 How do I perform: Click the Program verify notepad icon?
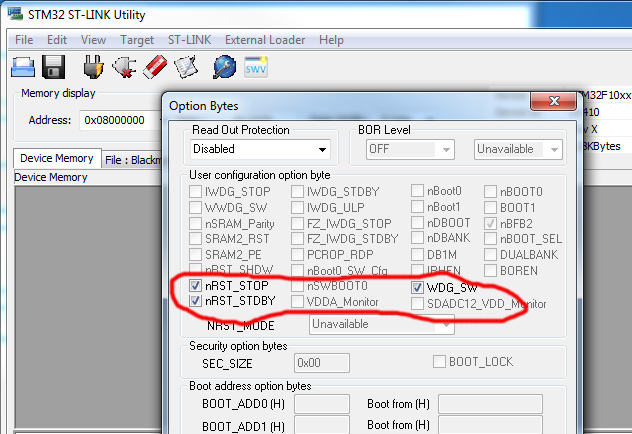click(186, 67)
